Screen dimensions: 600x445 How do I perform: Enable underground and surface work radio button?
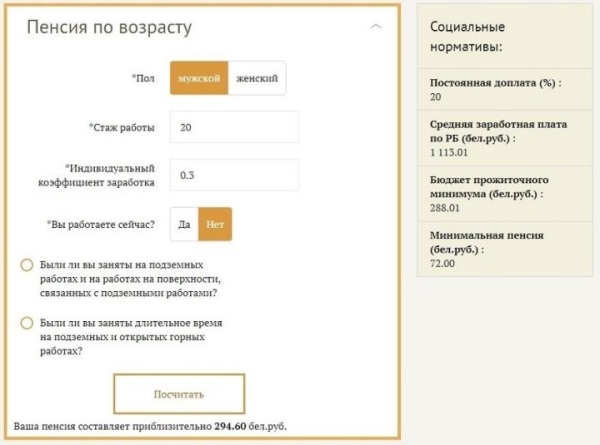tap(26, 264)
